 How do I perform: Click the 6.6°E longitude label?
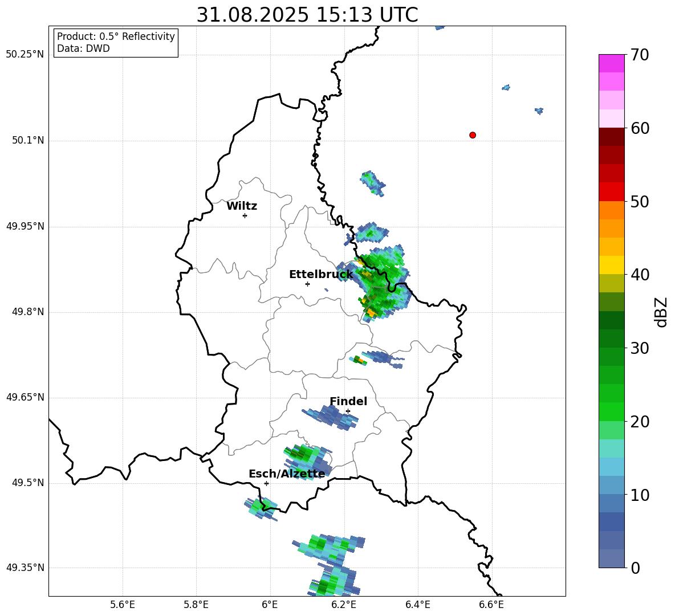491,605
